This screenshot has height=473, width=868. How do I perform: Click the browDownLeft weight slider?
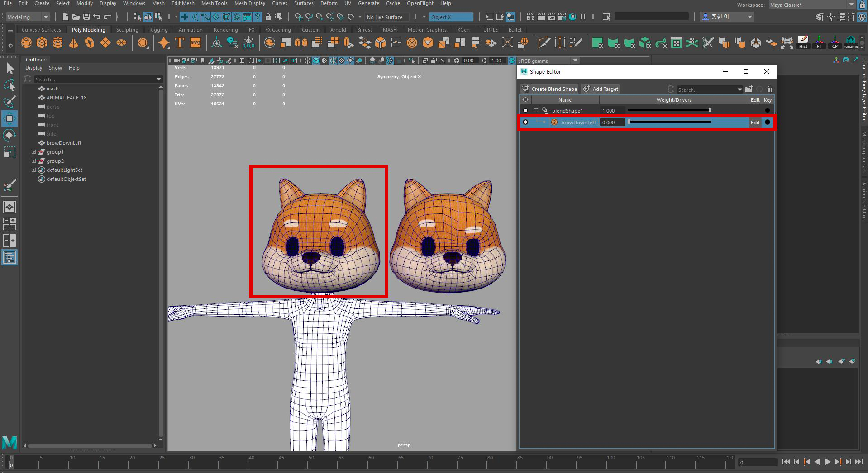(x=669, y=122)
